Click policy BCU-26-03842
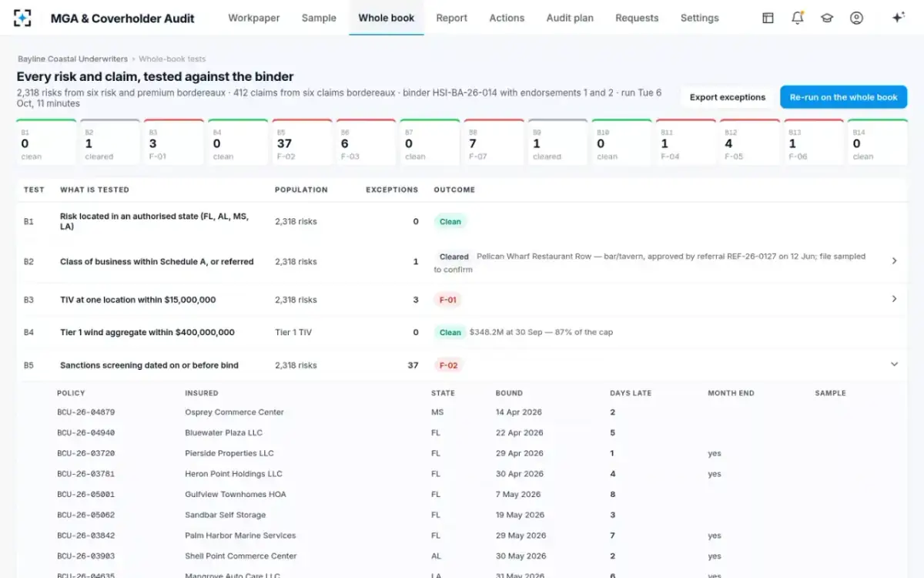924x578 pixels. pos(85,536)
